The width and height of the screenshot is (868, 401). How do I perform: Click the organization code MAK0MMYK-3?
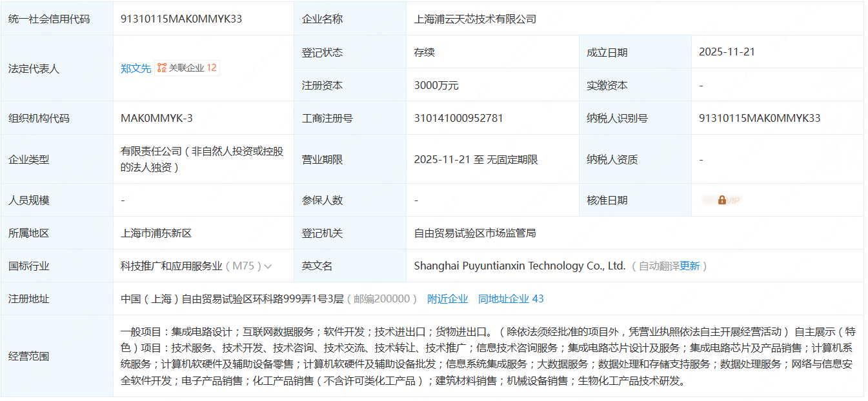coord(156,118)
